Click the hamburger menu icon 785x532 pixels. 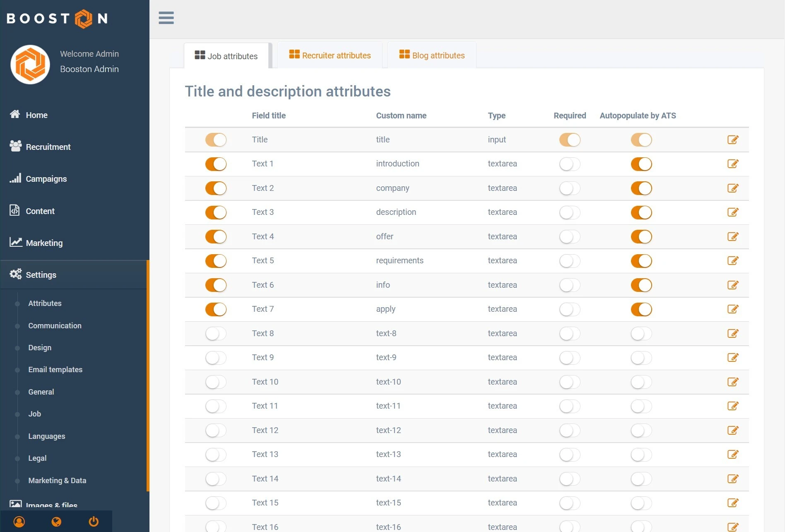[166, 18]
